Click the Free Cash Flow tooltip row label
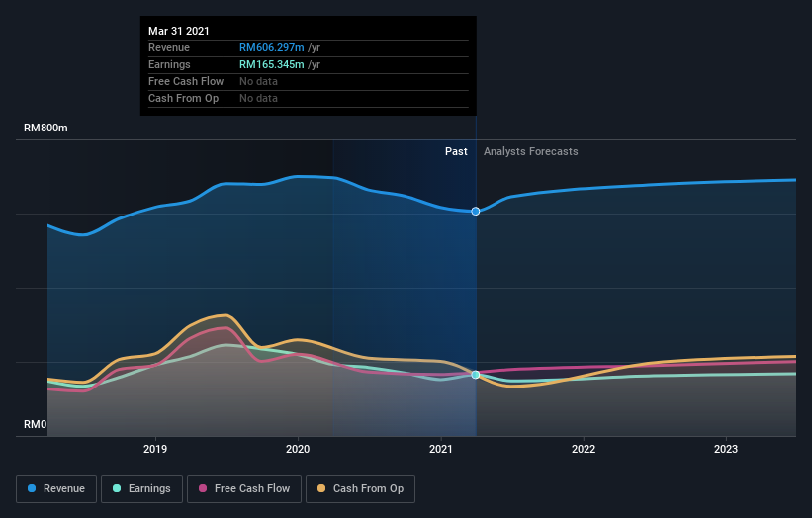 tap(186, 81)
